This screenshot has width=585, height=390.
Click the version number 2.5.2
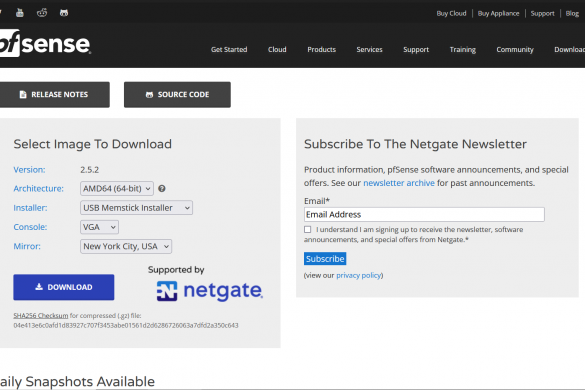pyautogui.click(x=90, y=170)
